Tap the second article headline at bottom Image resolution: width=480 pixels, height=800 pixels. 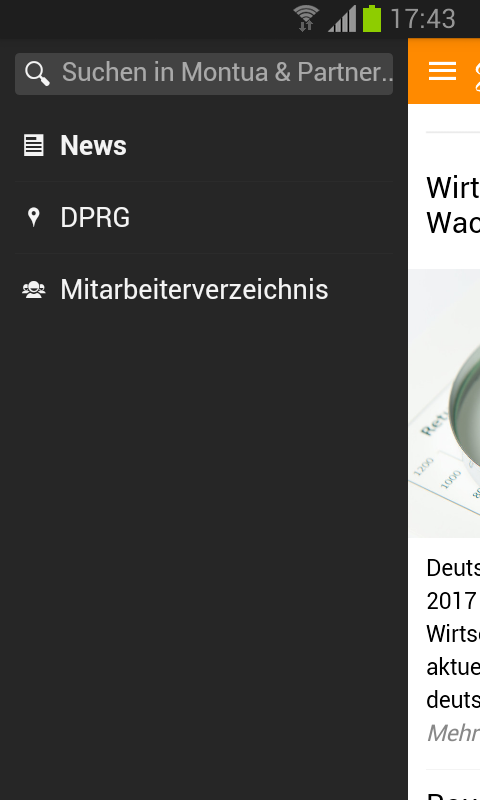[x=453, y=794]
